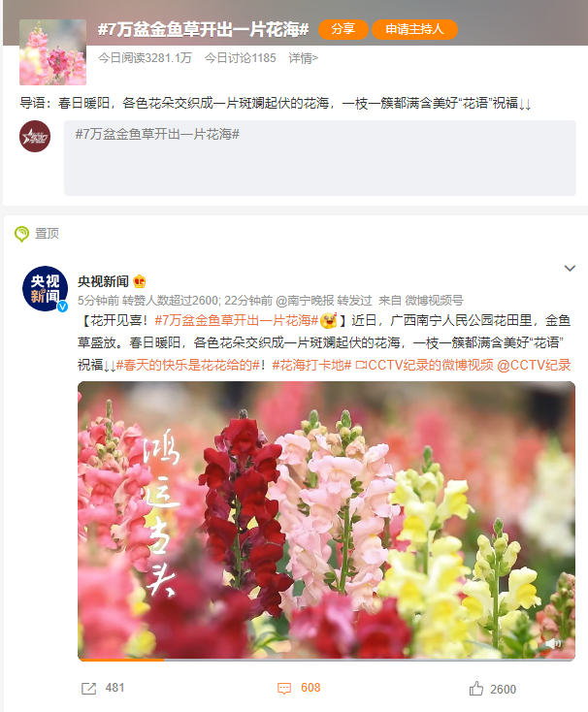
Task: Open hashtag #花海打卡地#
Action: point(311,365)
